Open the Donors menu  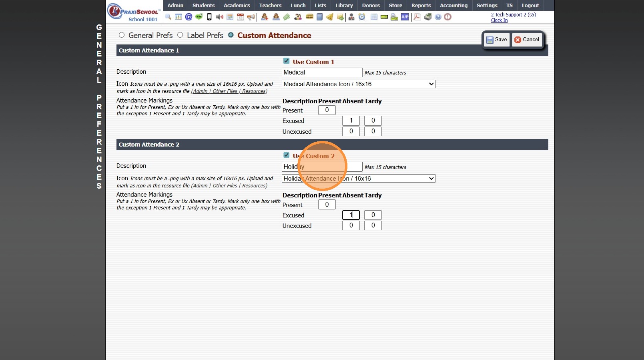point(371,6)
